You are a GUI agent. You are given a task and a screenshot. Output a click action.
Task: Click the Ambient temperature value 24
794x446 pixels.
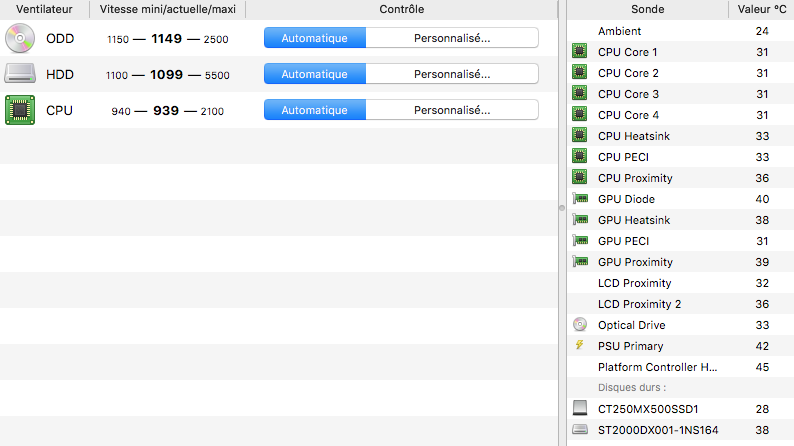coord(762,31)
